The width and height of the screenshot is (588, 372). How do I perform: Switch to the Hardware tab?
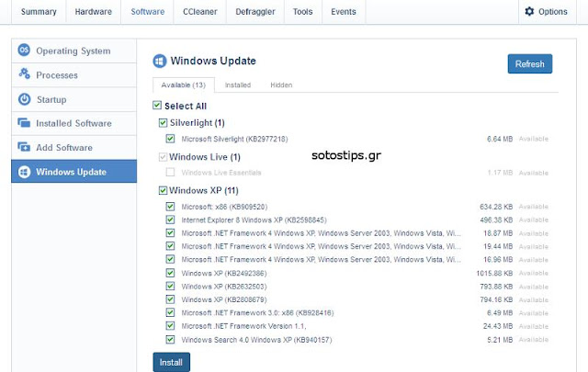click(94, 12)
